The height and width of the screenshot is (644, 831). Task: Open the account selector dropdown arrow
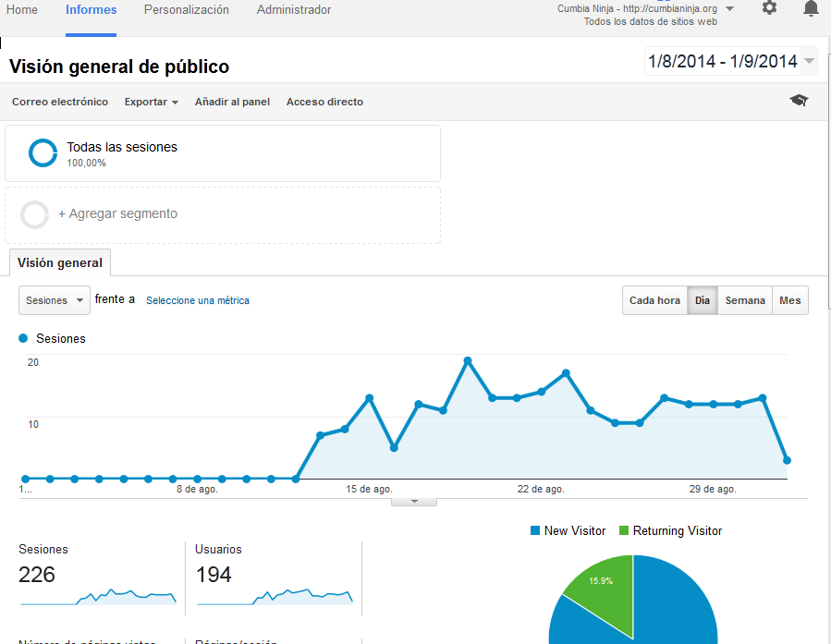(729, 9)
